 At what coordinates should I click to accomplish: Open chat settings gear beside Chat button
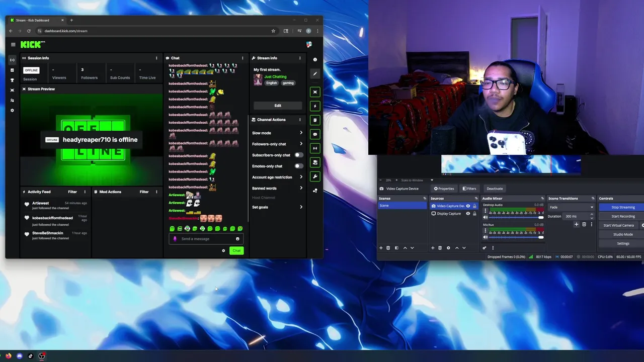coord(223,250)
